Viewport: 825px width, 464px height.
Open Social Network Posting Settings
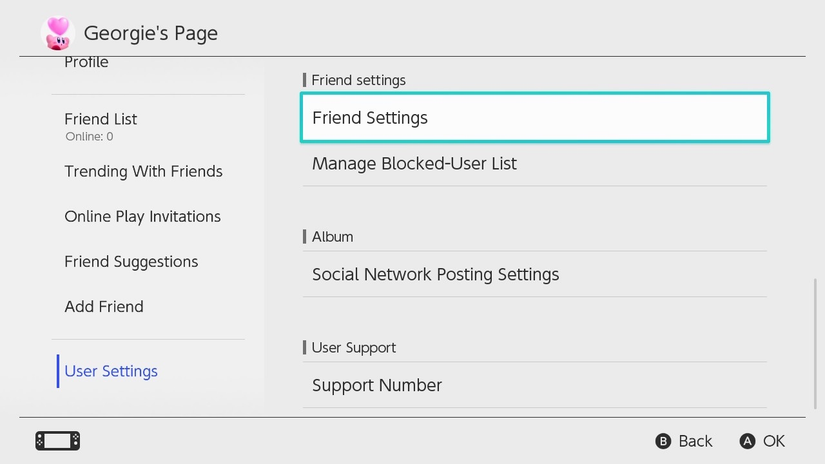(535, 274)
